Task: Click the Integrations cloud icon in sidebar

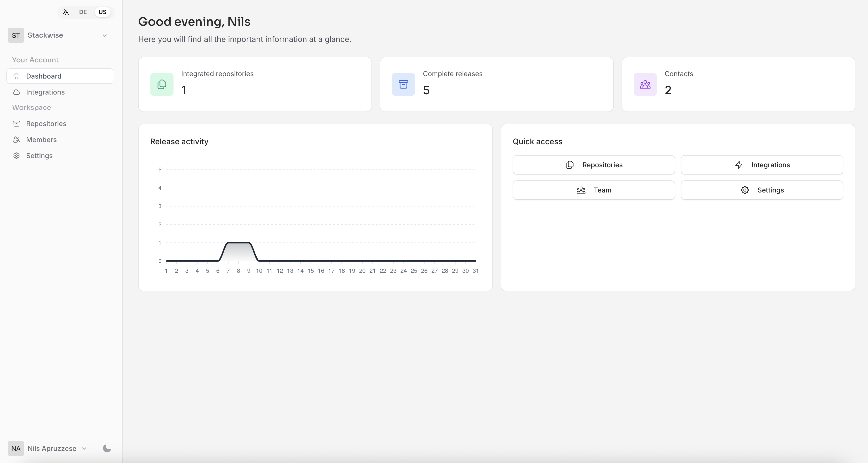Action: pyautogui.click(x=16, y=92)
